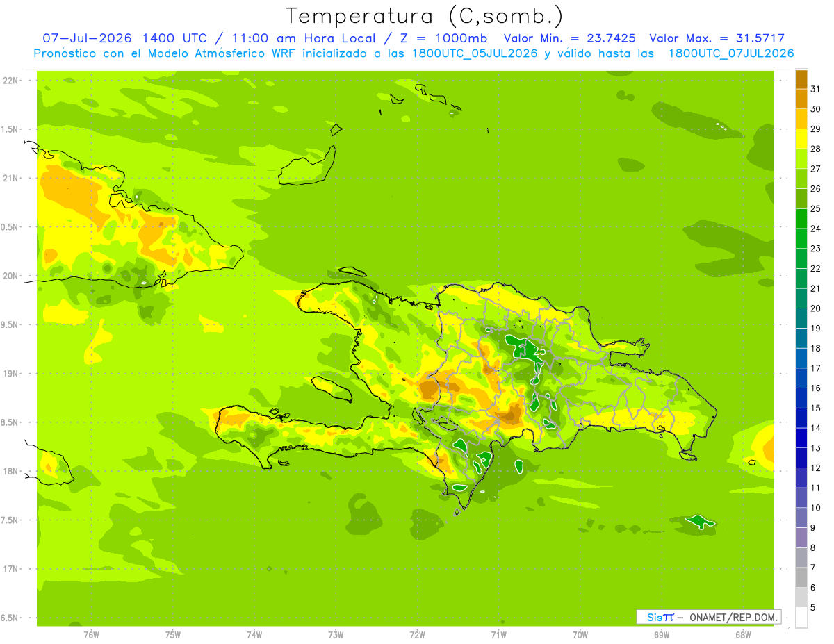Screen dimensions: 834x644
Task: Click the legend value 18
Action: (x=815, y=348)
